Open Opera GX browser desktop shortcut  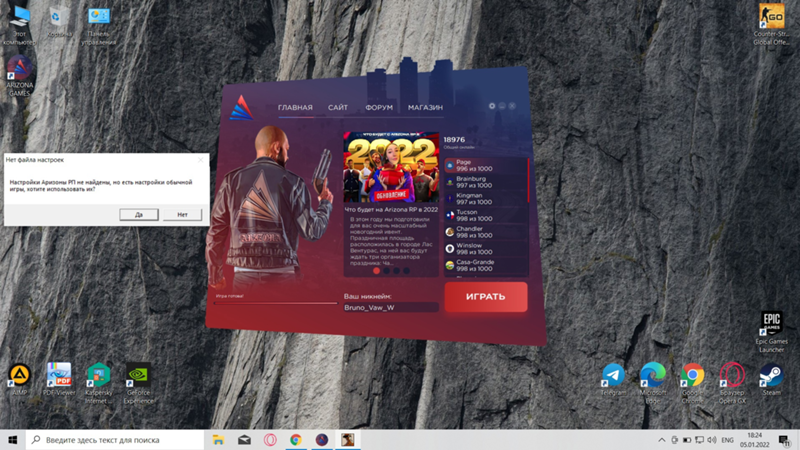(732, 383)
